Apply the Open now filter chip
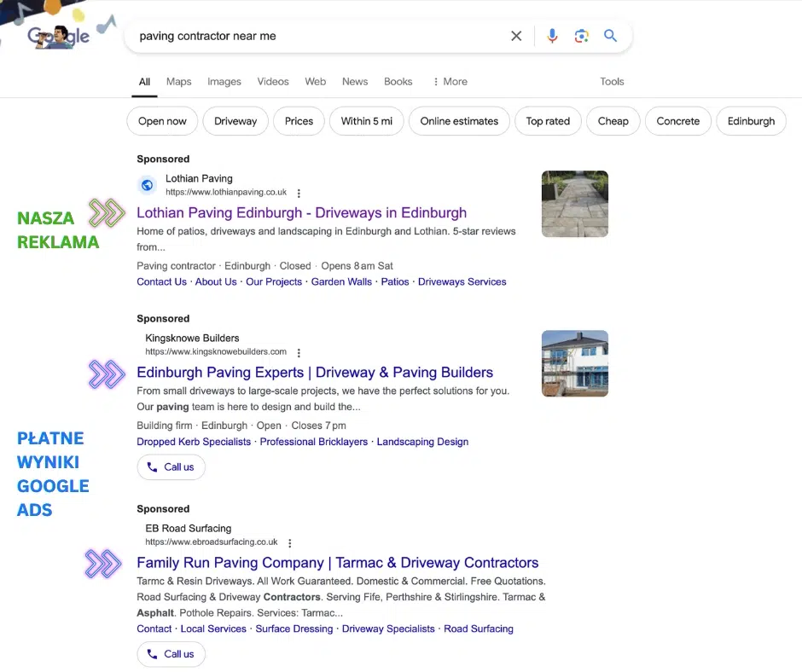 [162, 121]
